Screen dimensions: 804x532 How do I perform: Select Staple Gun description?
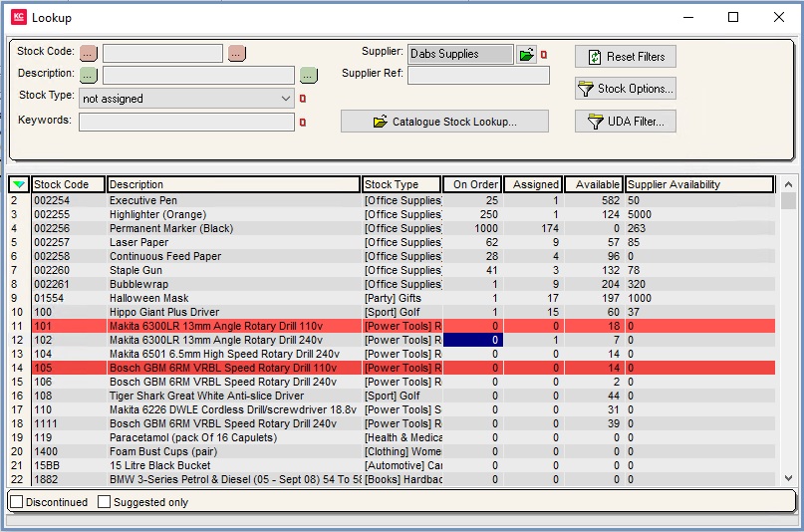(135, 270)
